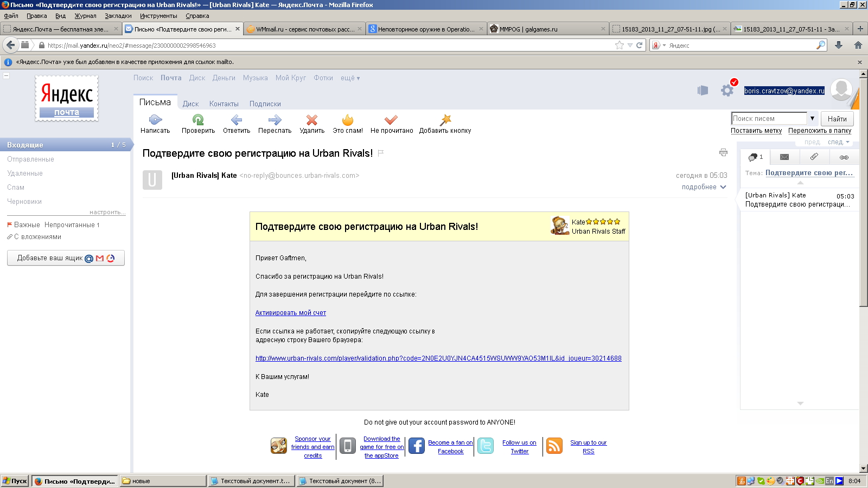The image size is (868, 488).
Task: Click the phone appStore icon in footer
Action: coord(348,446)
